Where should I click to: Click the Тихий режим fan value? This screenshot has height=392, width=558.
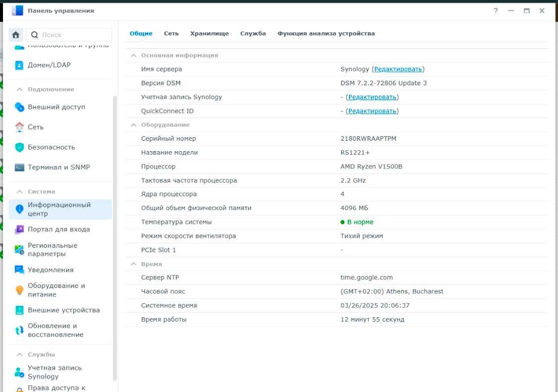point(362,236)
